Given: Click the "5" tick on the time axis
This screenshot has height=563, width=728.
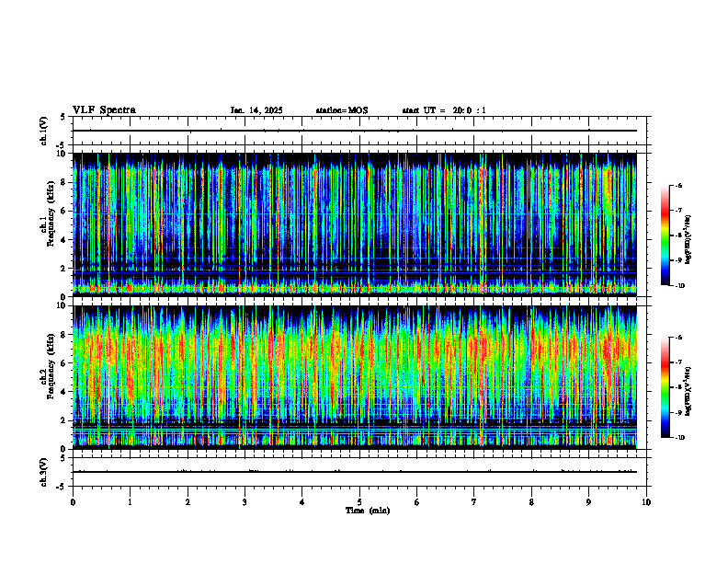Looking at the screenshot, I should (x=359, y=502).
